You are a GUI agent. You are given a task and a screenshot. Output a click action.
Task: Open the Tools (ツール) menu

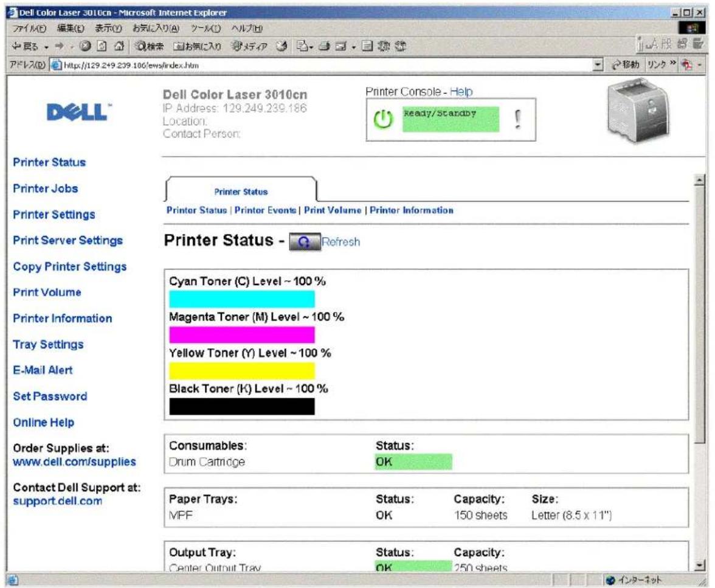[206, 29]
